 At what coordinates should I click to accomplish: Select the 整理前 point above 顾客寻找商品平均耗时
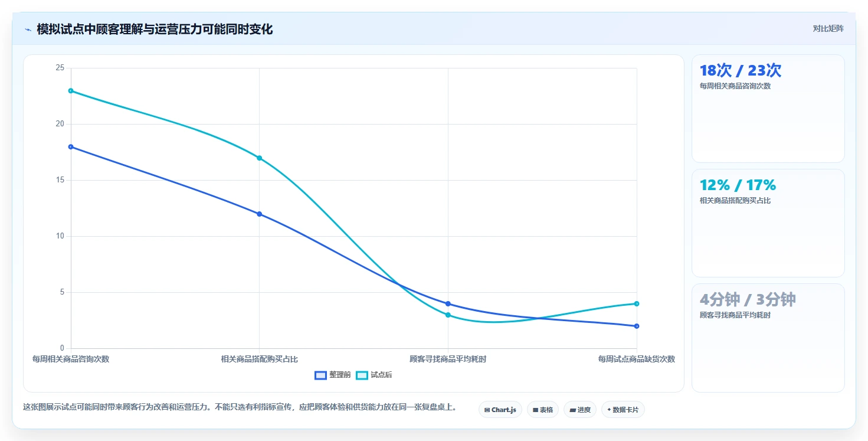tap(448, 303)
